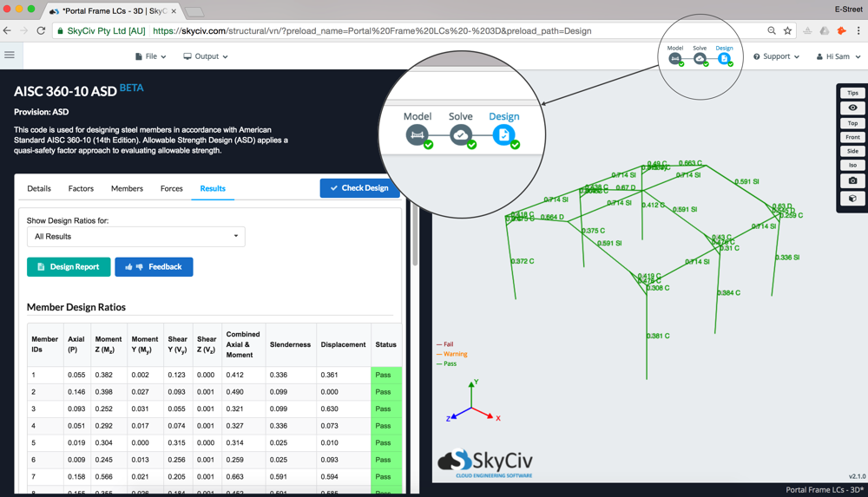Click the Design stage icon
The height and width of the screenshot is (497, 868).
point(724,58)
